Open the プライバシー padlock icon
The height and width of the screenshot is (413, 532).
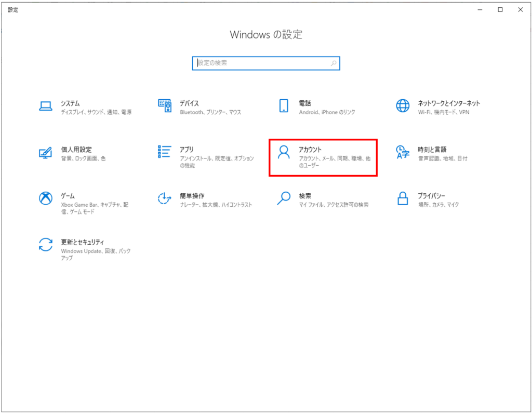pyautogui.click(x=403, y=198)
